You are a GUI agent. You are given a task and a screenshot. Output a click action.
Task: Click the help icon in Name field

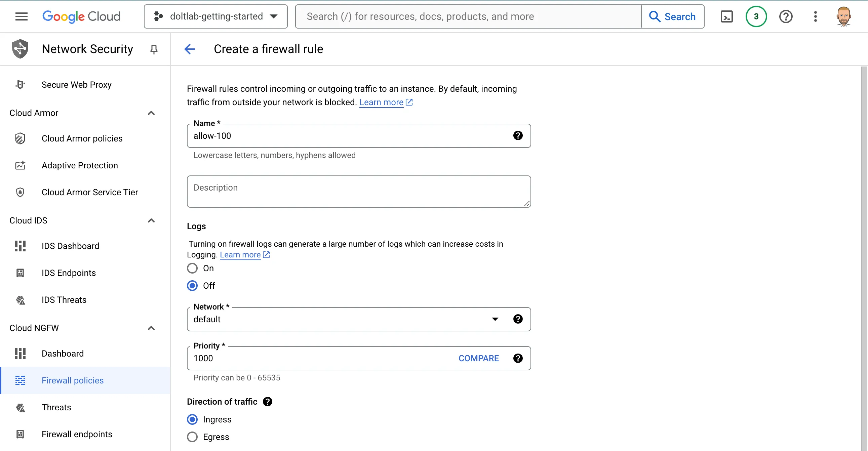(x=518, y=136)
